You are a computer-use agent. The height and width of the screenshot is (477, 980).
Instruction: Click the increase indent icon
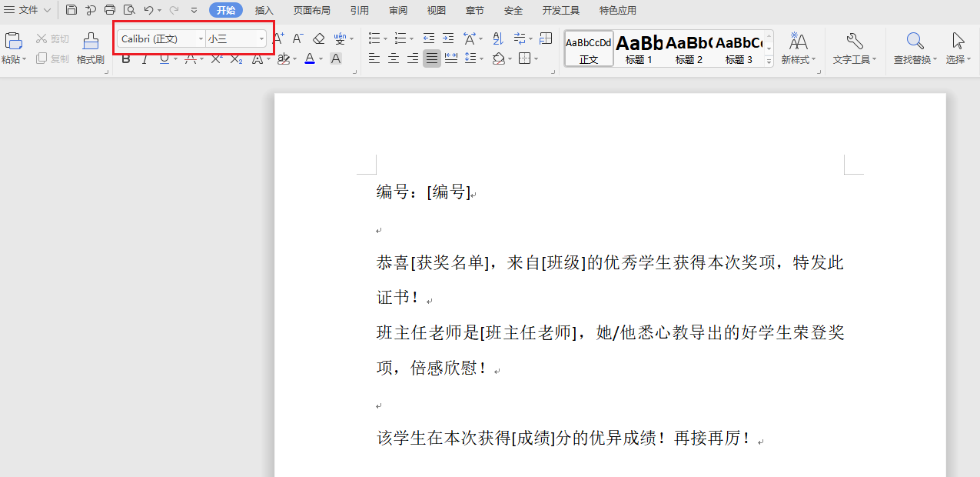tap(447, 38)
